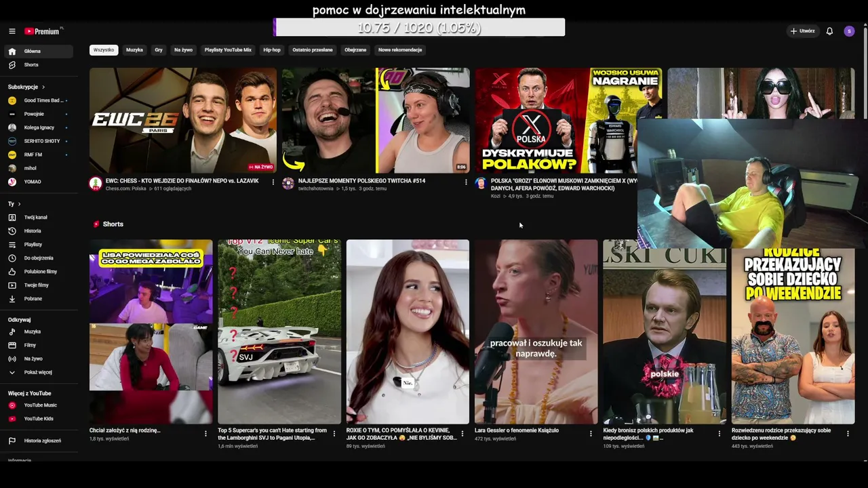
Task: Open options for Top 5 Supercar's short
Action: [x=334, y=434]
